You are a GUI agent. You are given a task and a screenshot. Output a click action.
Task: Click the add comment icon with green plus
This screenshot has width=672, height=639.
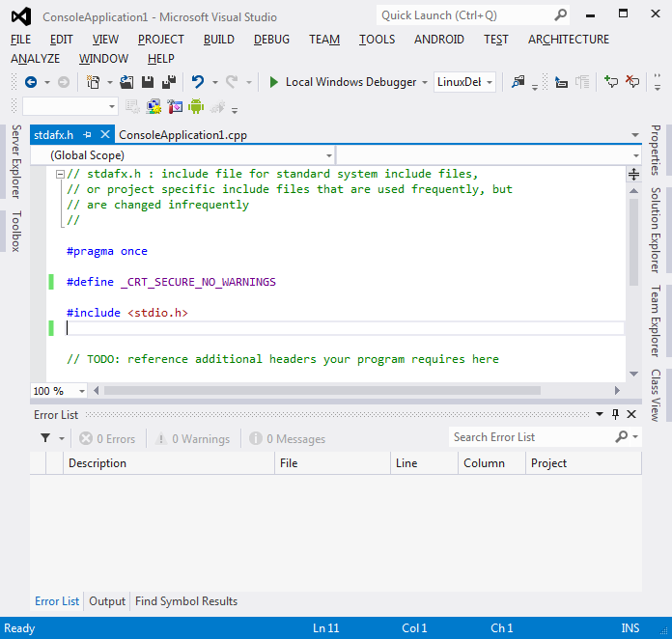click(x=611, y=81)
